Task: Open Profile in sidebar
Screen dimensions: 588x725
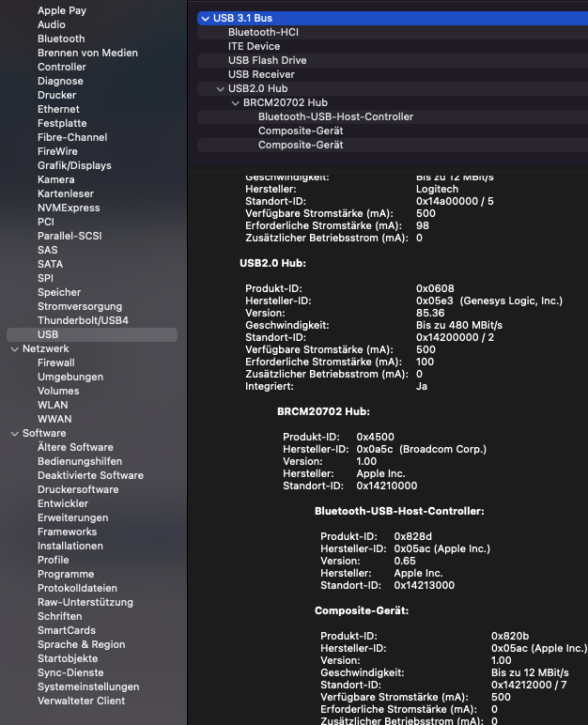Action: coord(54,561)
